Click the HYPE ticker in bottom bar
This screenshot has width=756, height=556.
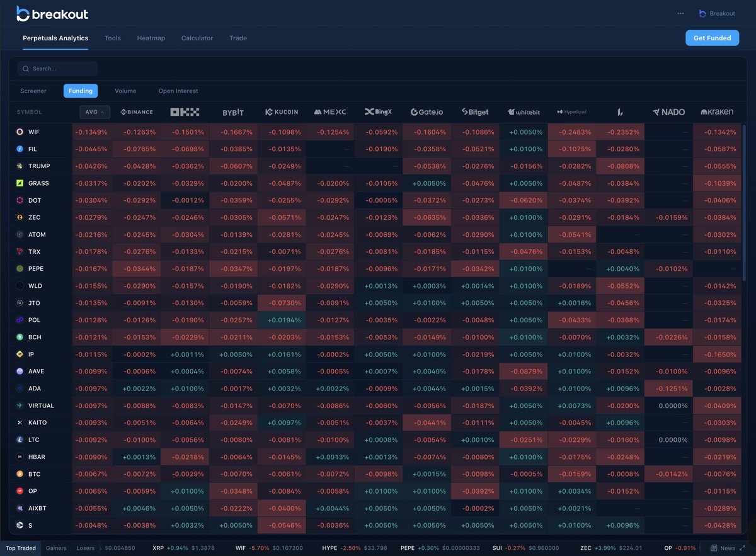355,548
